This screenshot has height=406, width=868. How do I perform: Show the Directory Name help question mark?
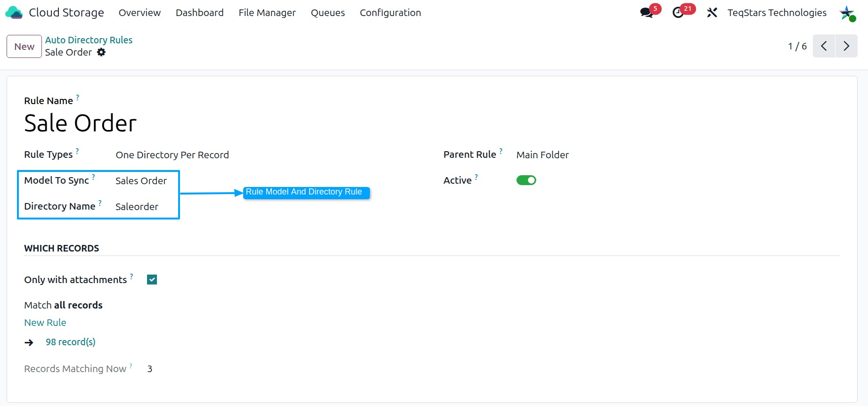point(100,203)
